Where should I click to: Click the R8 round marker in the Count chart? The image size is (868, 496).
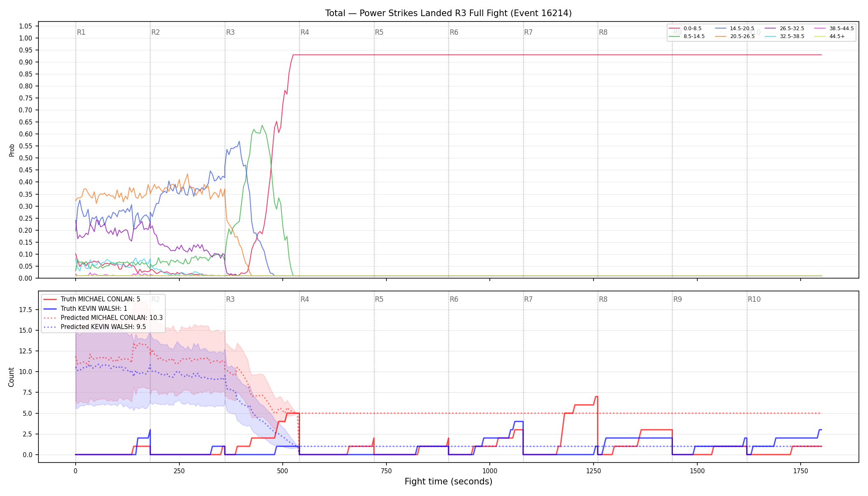point(603,299)
